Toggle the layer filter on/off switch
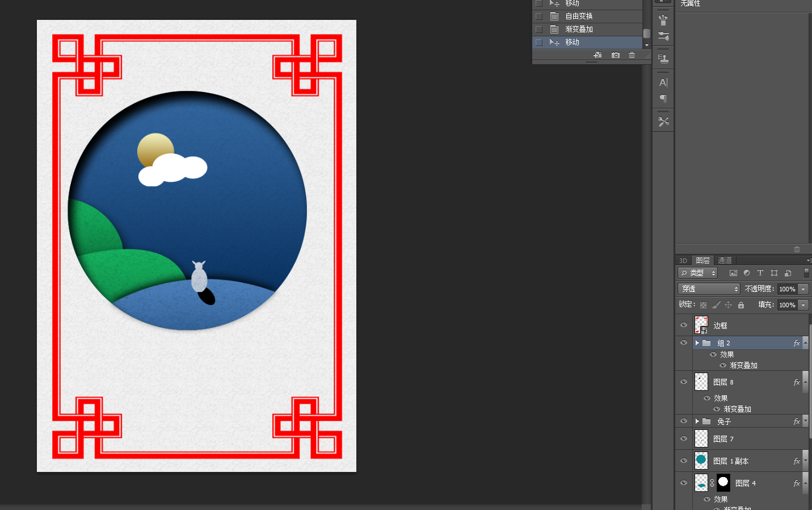The width and height of the screenshot is (812, 510). (806, 273)
